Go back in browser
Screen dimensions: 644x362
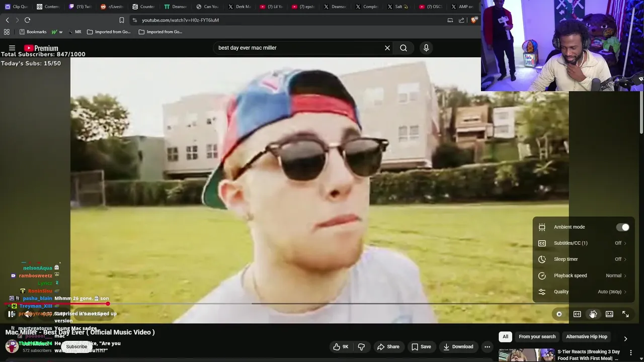pyautogui.click(x=8, y=20)
